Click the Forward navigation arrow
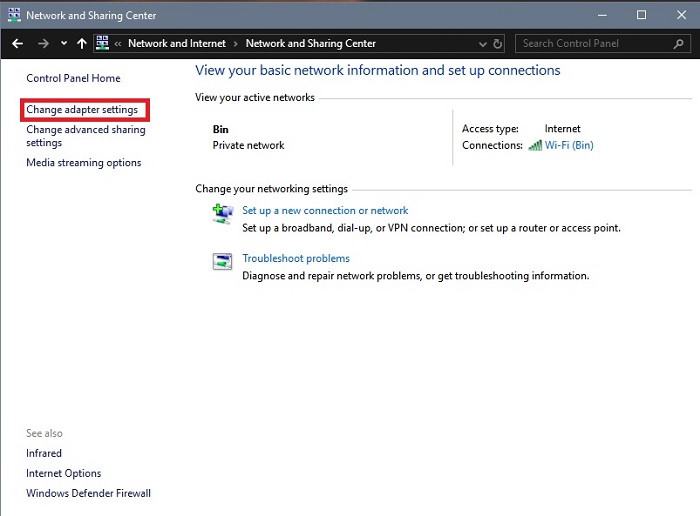This screenshot has width=700, height=516. [43, 44]
